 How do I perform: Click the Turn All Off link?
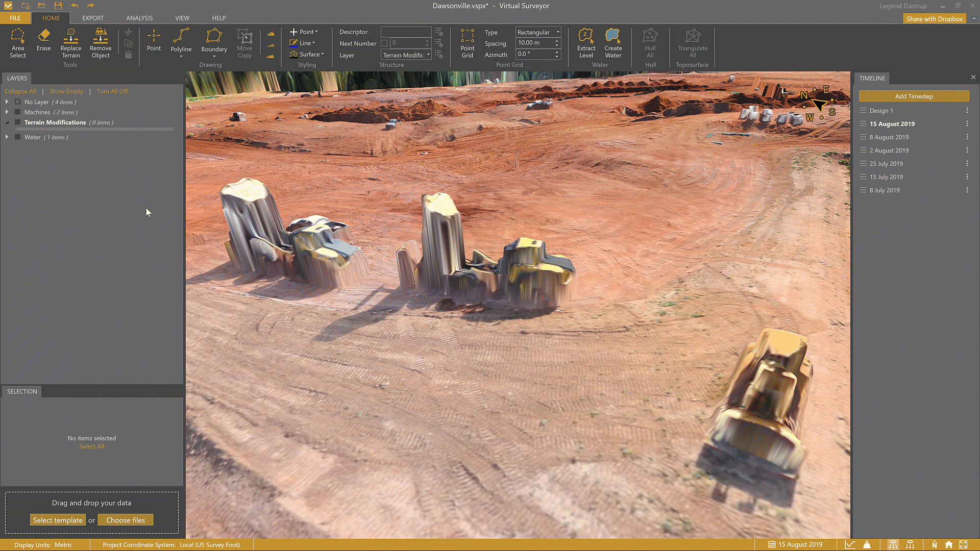pos(112,91)
